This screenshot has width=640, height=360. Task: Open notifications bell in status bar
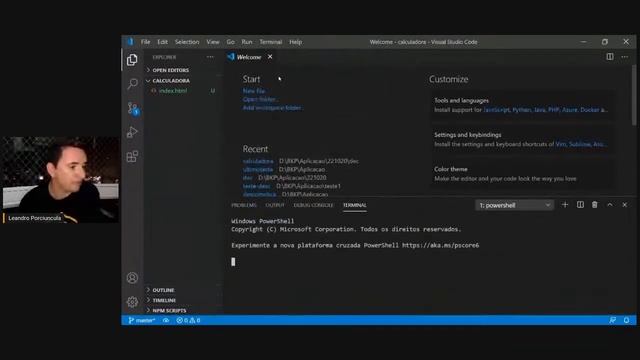(x=627, y=320)
